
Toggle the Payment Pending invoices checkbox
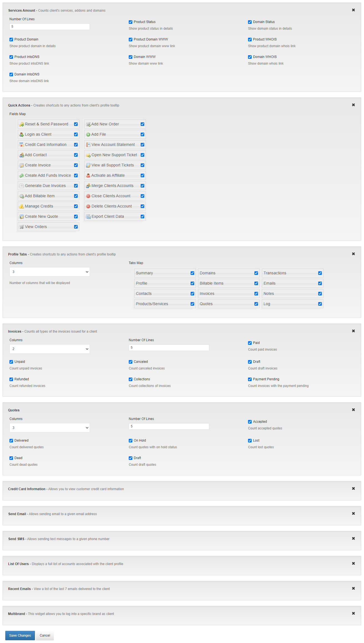tap(250, 379)
